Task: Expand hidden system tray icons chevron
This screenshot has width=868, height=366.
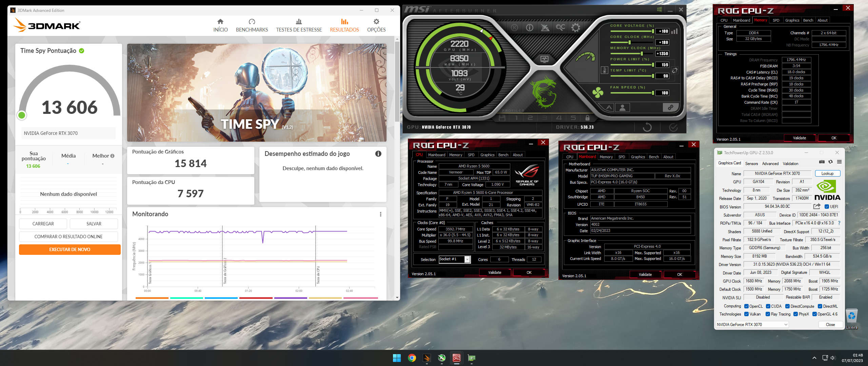Action: tap(814, 358)
